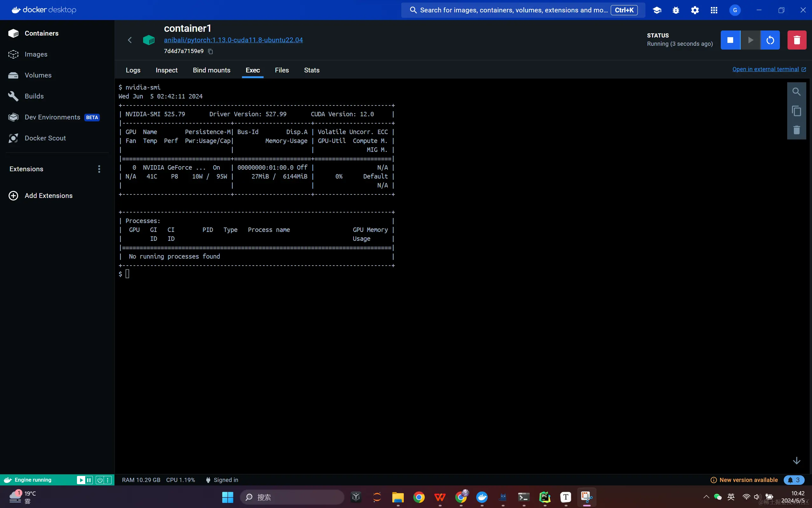Viewport: 812px width, 508px height.
Task: Click the search bar for images and containers
Action: pyautogui.click(x=513, y=10)
